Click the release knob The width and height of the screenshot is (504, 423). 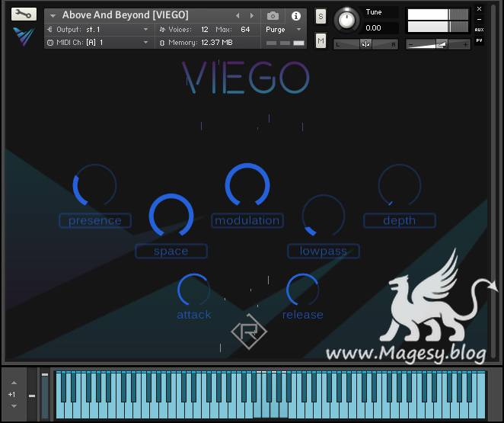tap(302, 290)
